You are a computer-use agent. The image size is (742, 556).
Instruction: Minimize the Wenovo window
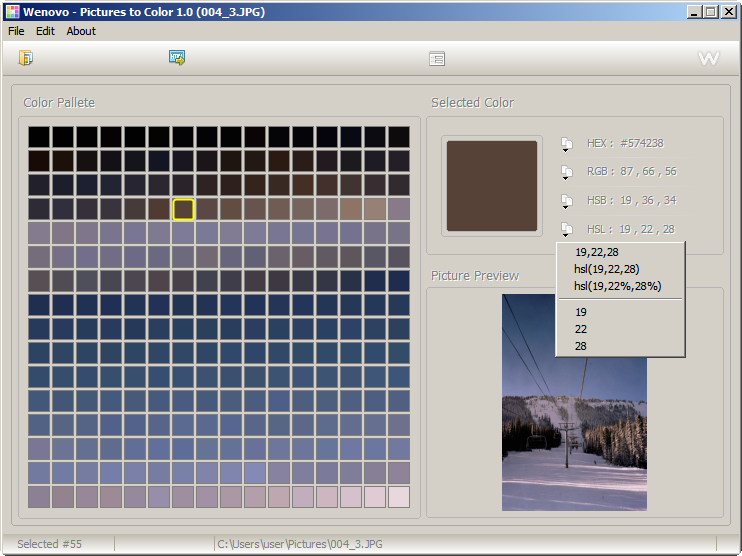coord(694,12)
